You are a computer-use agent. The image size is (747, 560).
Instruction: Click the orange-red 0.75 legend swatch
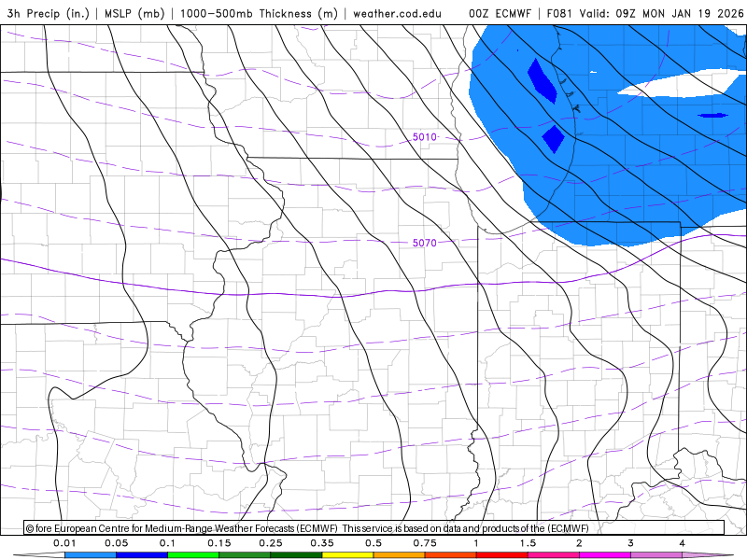point(451,555)
